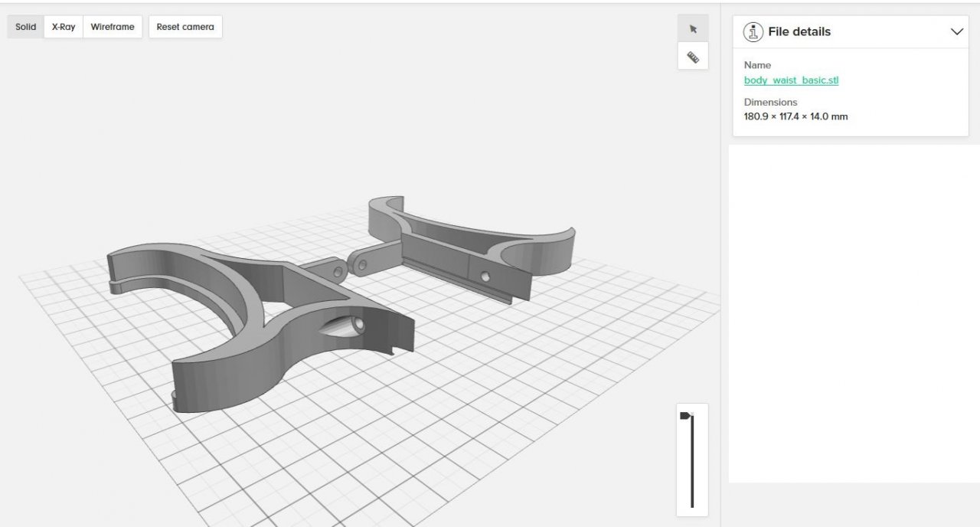Switch to Solid view mode
Viewport: 980px width, 527px height.
[26, 27]
